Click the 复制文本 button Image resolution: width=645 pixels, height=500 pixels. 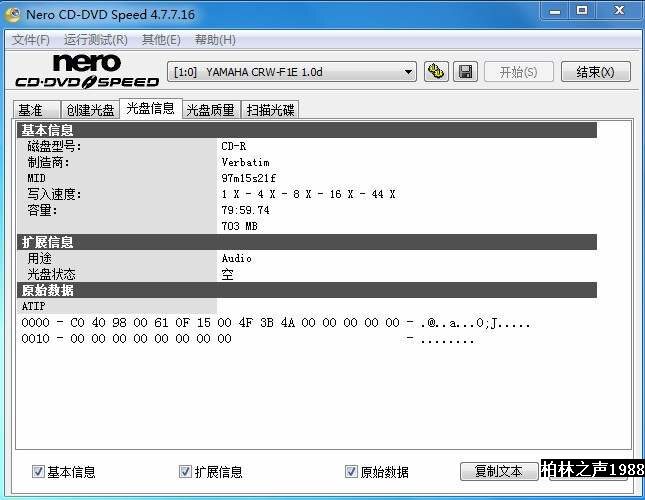coord(499,471)
